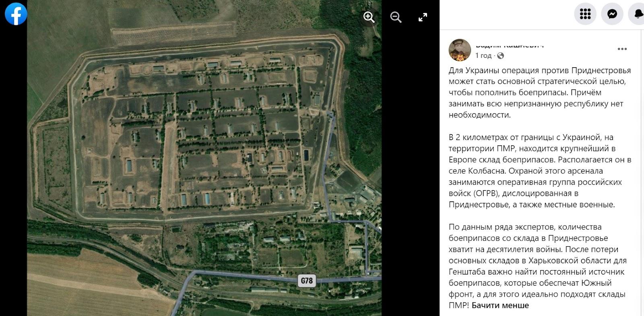The image size is (644, 316).
Task: Open notifications bell
Action: (x=638, y=14)
